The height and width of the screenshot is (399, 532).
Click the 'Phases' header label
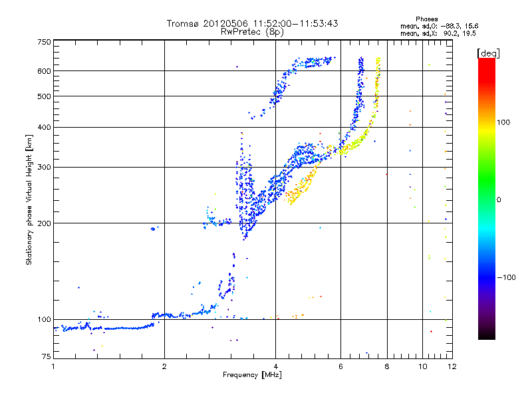click(x=426, y=19)
